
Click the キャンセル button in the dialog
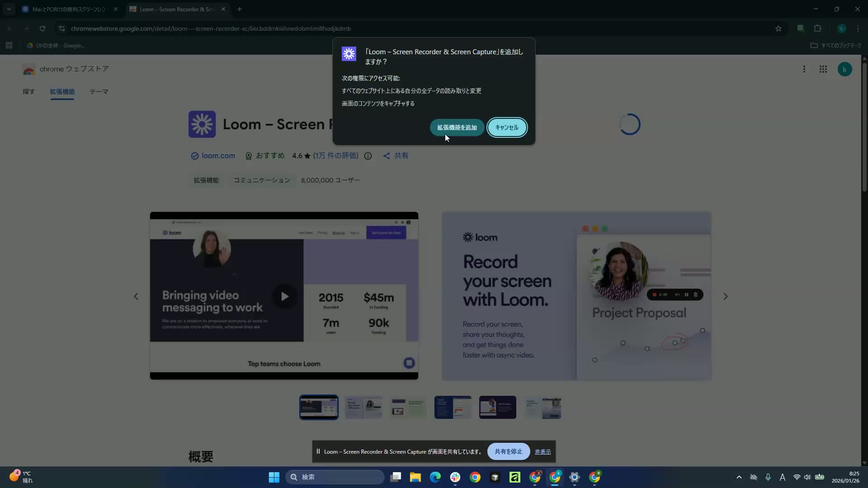[x=507, y=127]
